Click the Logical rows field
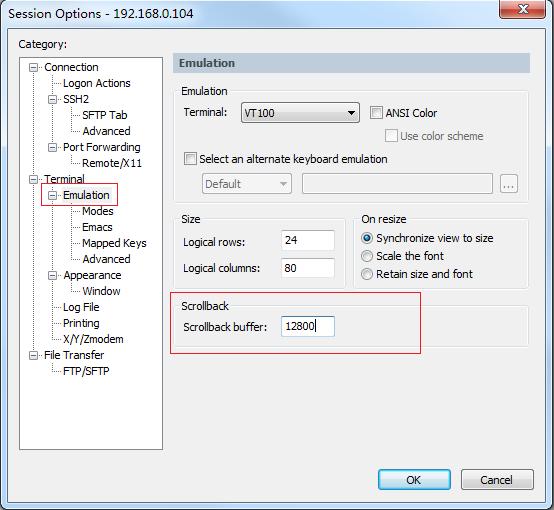Screen dimensions: 554x510 (x=308, y=240)
